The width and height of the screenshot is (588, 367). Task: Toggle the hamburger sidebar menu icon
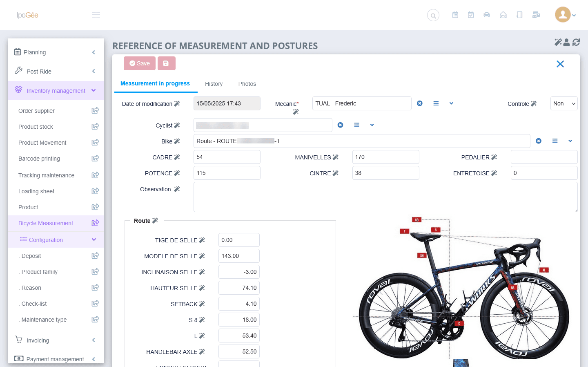96,15
